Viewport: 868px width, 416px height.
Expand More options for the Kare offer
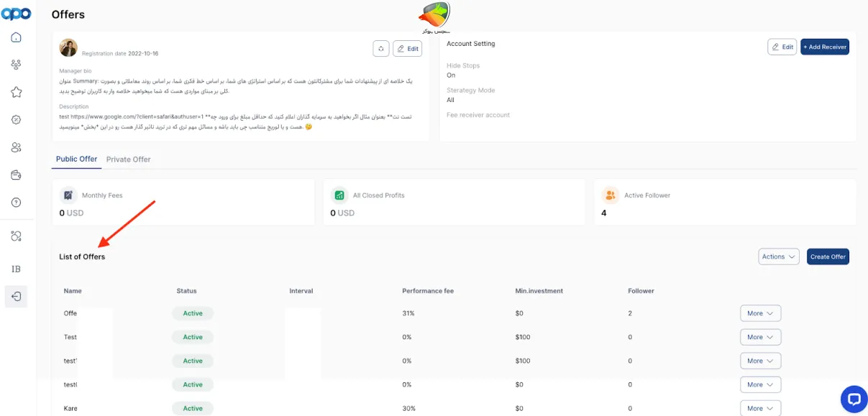(760, 407)
